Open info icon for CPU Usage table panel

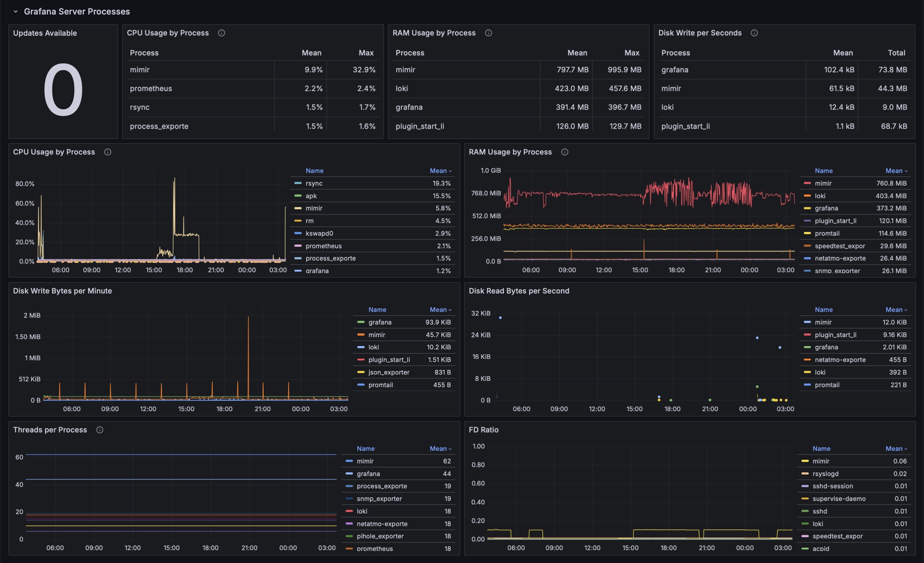tap(221, 33)
